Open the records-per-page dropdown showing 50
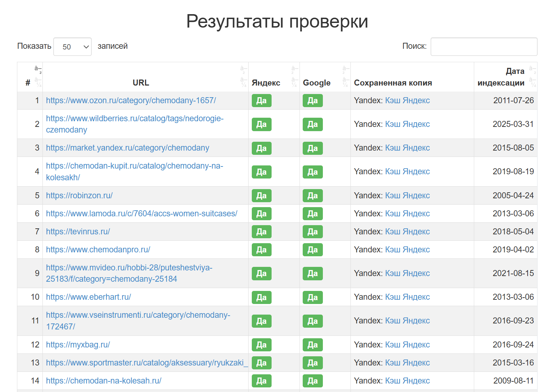The width and height of the screenshot is (546, 392). tap(72, 47)
